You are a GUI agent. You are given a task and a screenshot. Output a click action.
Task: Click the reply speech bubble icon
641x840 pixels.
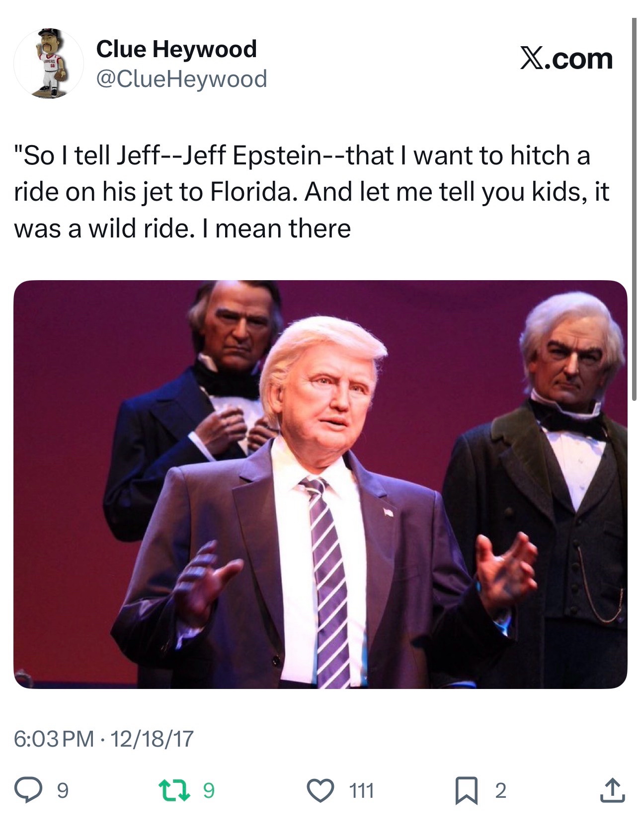(28, 790)
